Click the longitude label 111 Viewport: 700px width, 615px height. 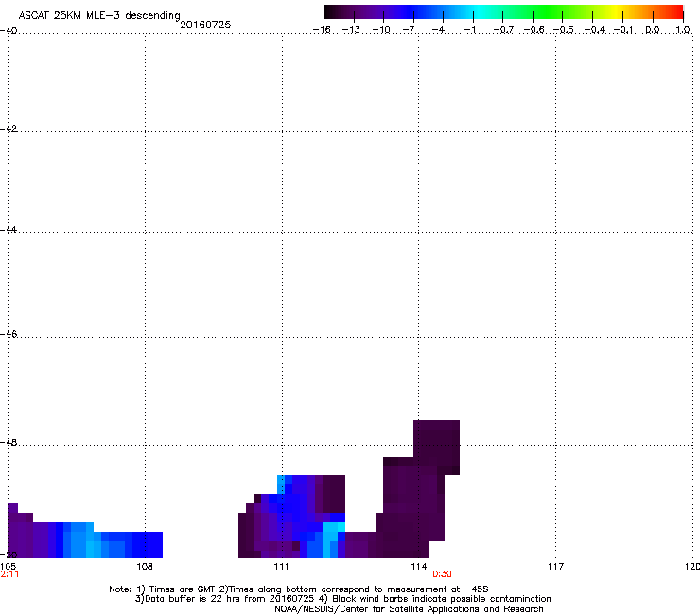pyautogui.click(x=281, y=567)
